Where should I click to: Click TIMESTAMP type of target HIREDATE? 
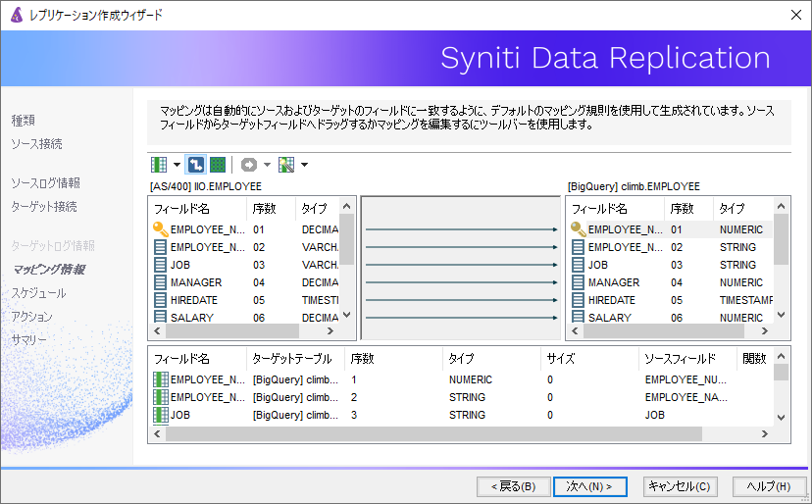pyautogui.click(x=746, y=300)
